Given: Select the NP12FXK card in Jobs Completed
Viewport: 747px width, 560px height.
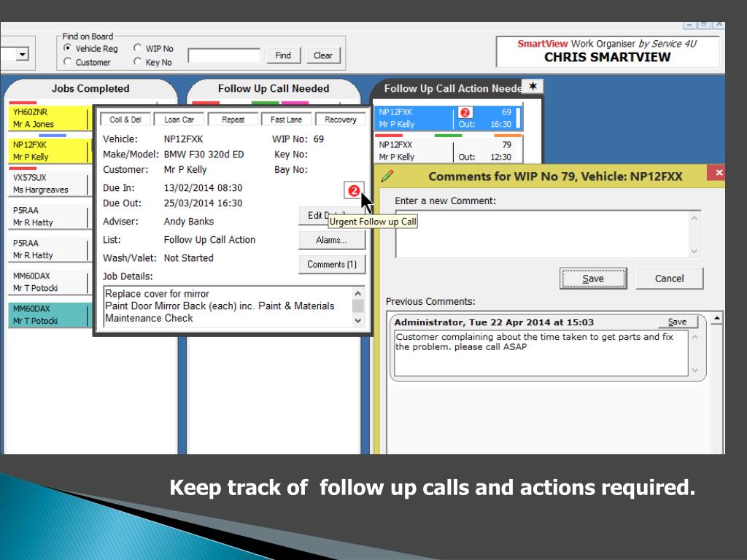Looking at the screenshot, I should point(49,151).
